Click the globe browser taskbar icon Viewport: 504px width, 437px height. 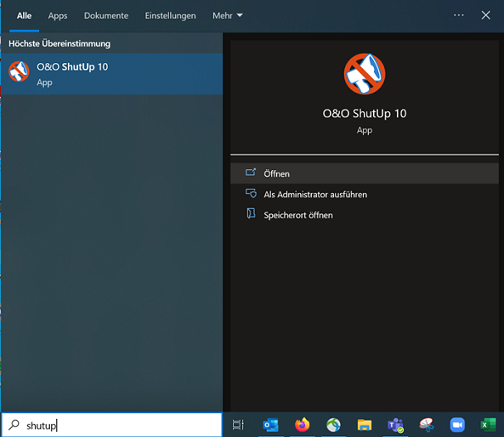[x=333, y=425]
